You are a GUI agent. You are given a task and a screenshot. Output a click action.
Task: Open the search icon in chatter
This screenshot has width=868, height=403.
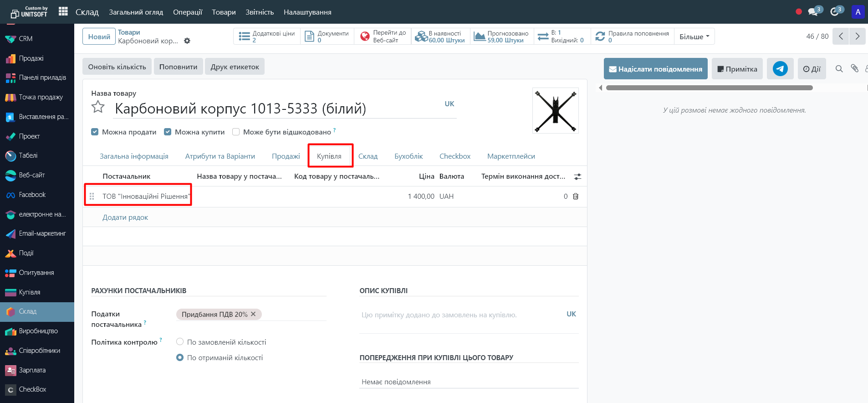click(x=839, y=69)
